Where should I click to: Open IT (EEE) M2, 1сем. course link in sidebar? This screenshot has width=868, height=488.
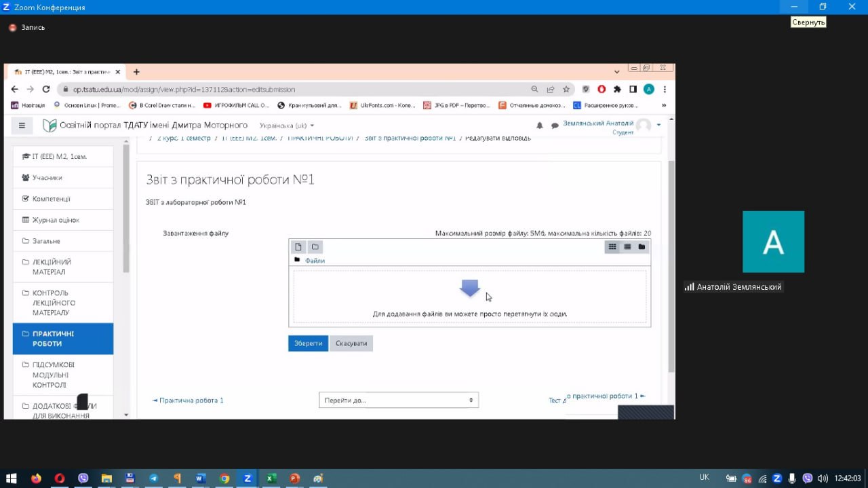point(63,156)
